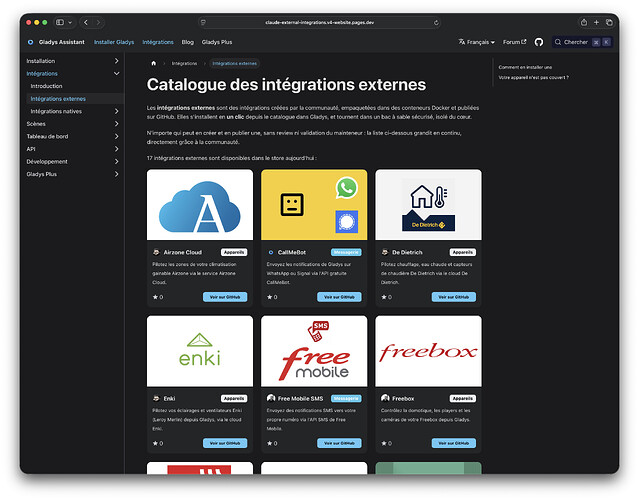Open Gladys Plus in the top navbar
The image size is (639, 500).
click(217, 42)
